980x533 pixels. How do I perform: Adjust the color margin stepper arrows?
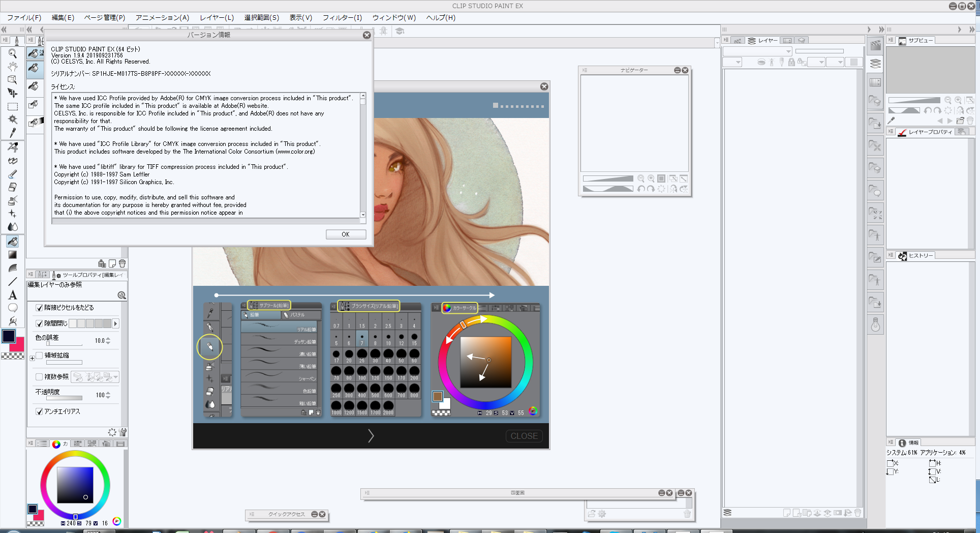[x=108, y=341]
